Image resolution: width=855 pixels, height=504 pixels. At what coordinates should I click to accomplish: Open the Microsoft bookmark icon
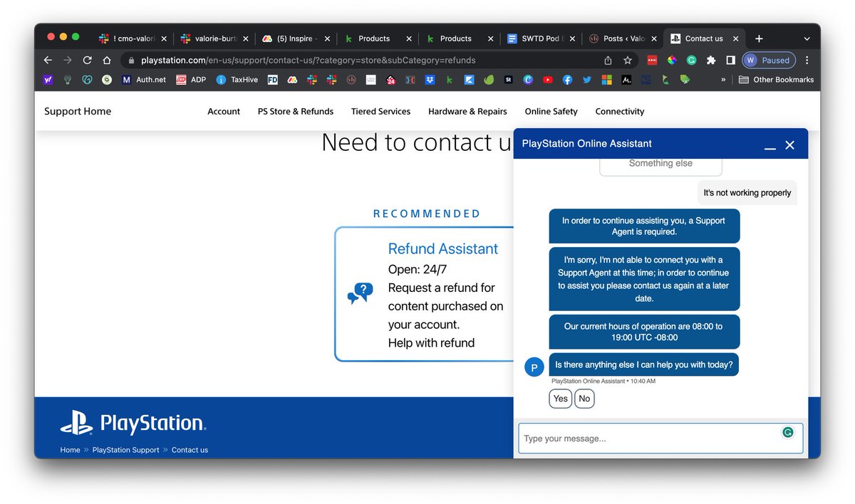(x=606, y=80)
